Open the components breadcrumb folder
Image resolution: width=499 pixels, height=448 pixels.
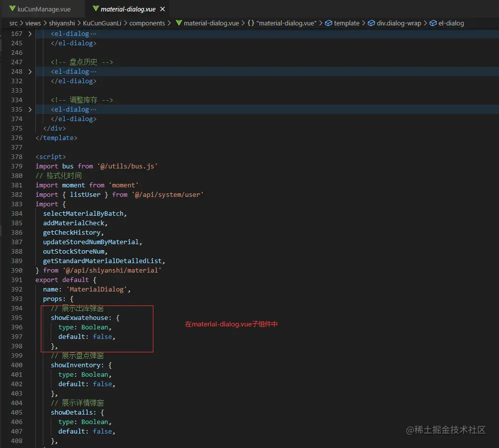(x=147, y=23)
